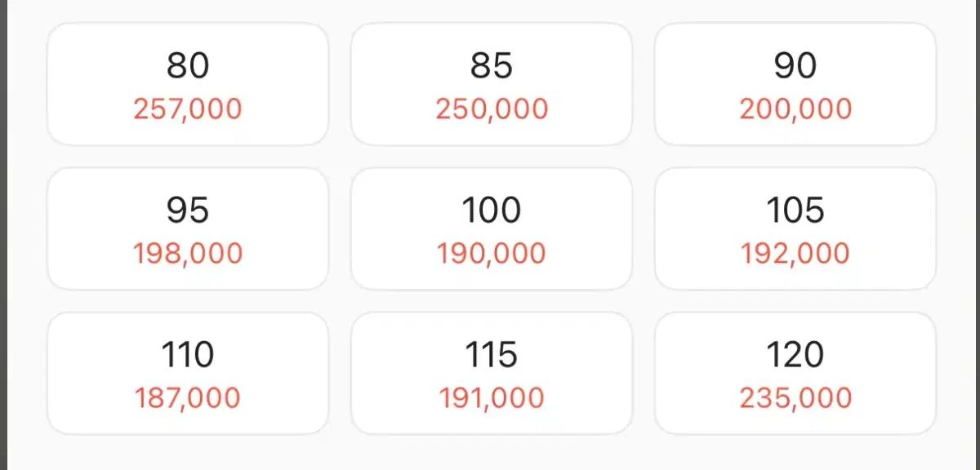Tap the 198,000 price text

pyautogui.click(x=188, y=254)
